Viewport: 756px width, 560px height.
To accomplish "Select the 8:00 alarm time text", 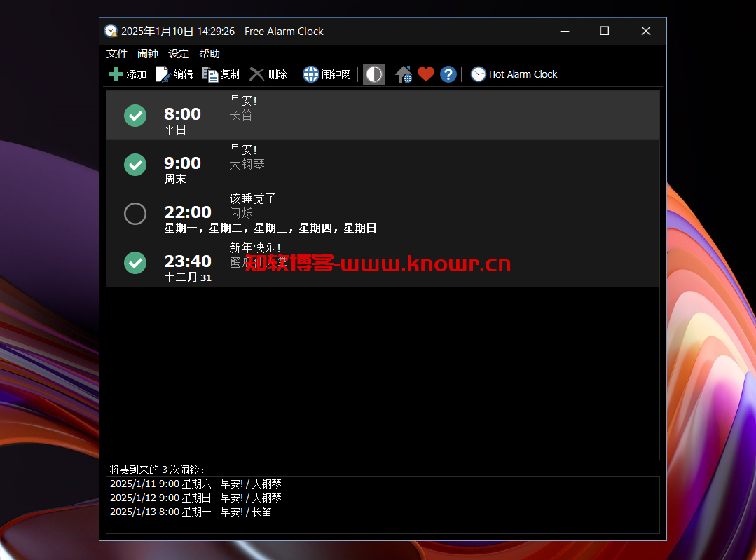I will [182, 114].
